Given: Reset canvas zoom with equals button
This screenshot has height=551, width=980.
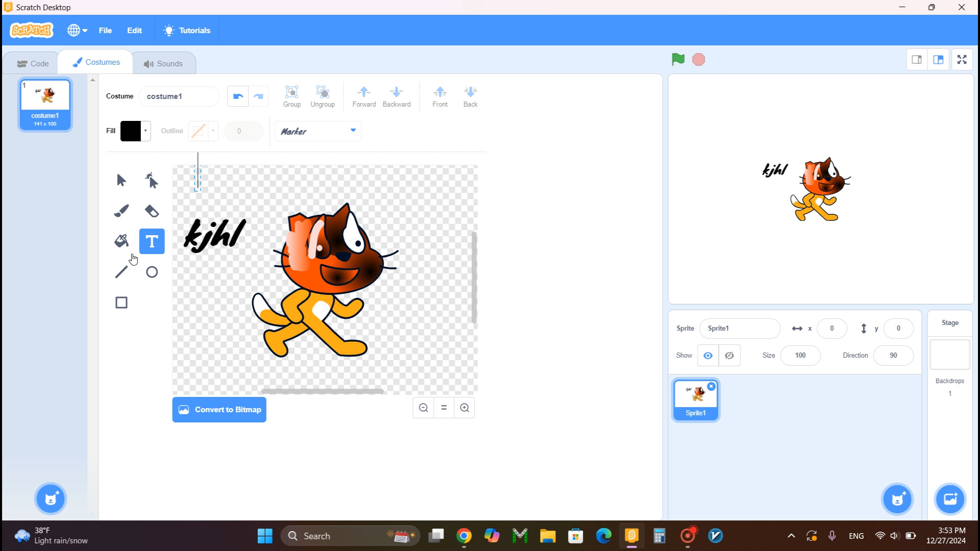Looking at the screenshot, I should [x=444, y=408].
